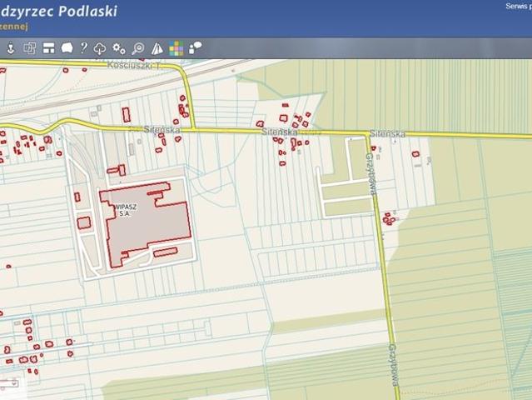This screenshot has height=400, width=532.
Task: Click the triangular sail-shaped toolbar icon
Action: (x=158, y=48)
